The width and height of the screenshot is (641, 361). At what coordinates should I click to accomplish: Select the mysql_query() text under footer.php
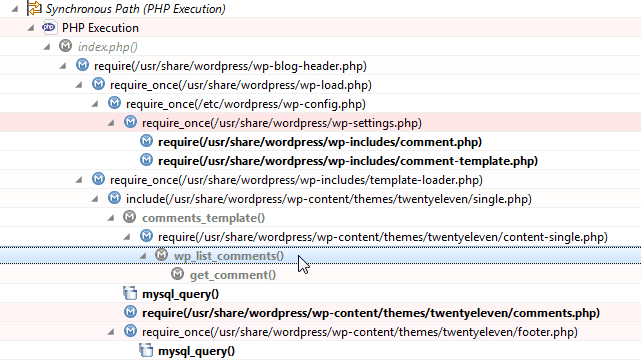196,351
